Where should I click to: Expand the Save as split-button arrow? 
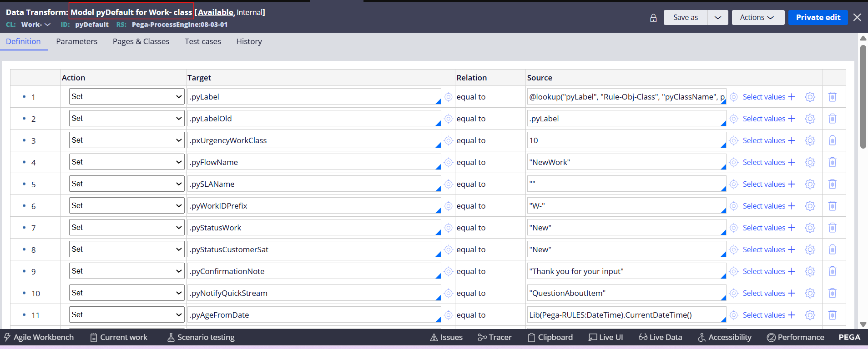click(718, 18)
